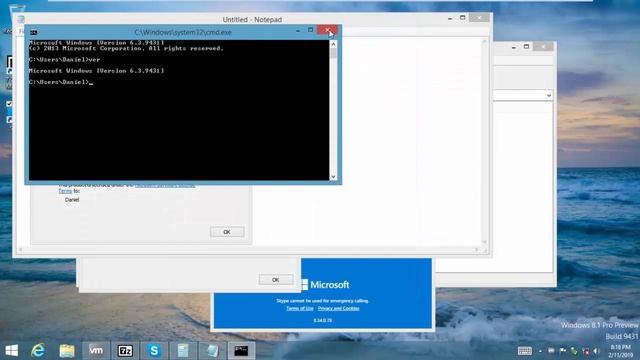The width and height of the screenshot is (640, 360).
Task: Open File Explorer from the taskbar
Action: 67,351
